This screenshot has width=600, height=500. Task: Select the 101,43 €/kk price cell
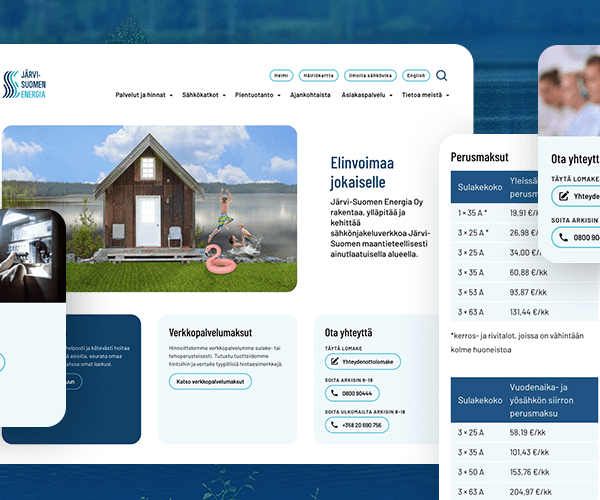click(529, 453)
